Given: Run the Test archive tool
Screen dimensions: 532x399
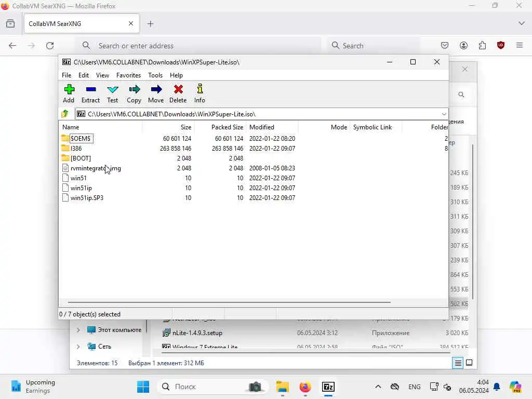Looking at the screenshot, I should (x=112, y=89).
